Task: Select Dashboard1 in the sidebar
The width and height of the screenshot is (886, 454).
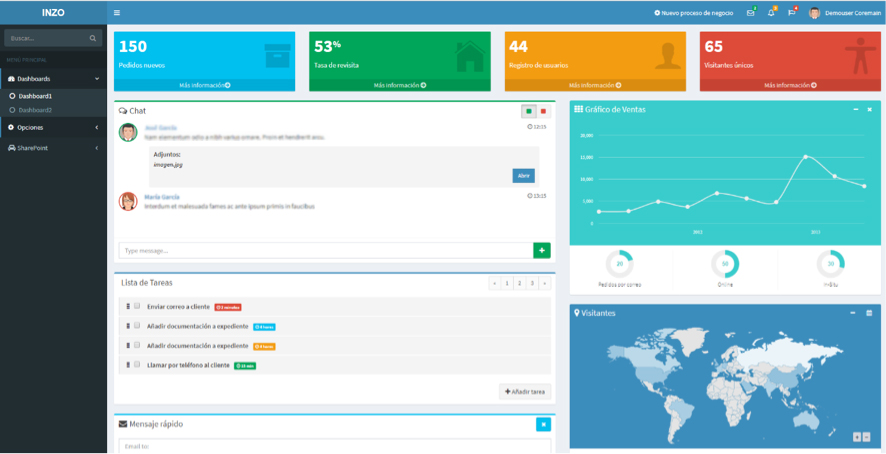Action: pyautogui.click(x=35, y=96)
